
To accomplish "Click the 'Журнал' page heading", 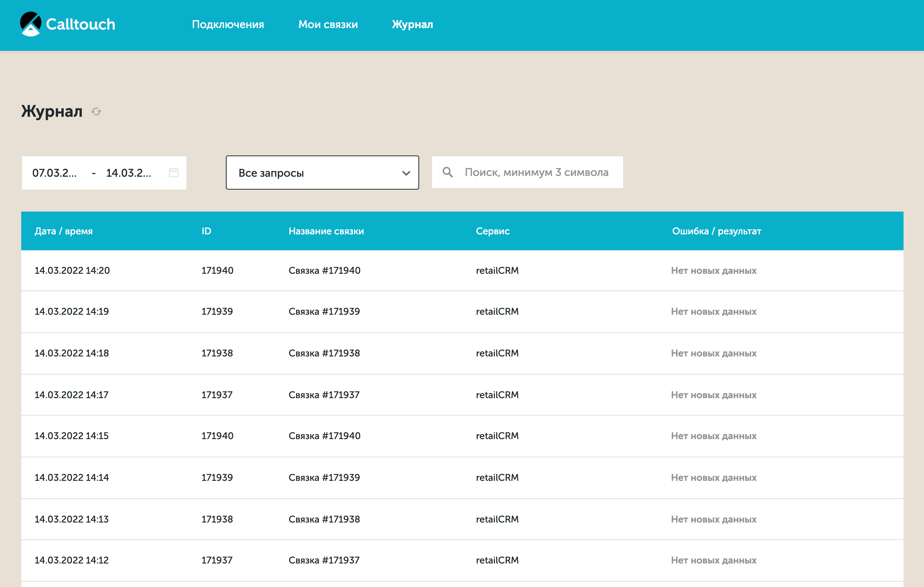I will point(52,111).
